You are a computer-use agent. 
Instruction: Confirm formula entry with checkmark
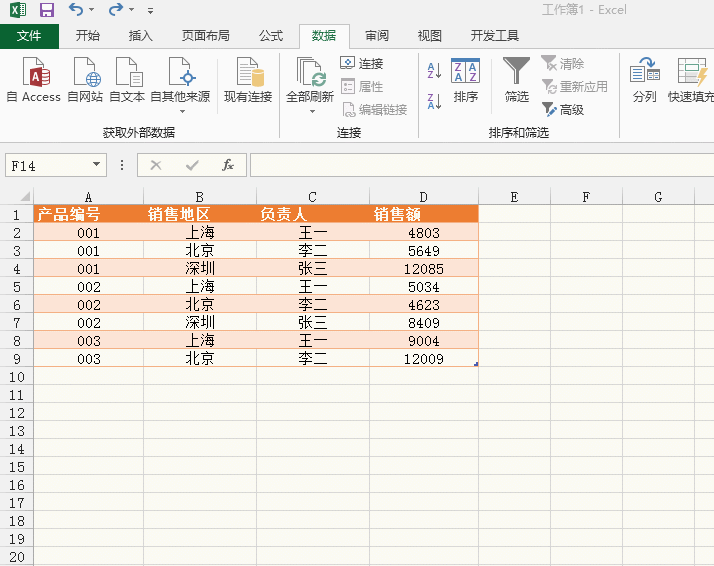(192, 165)
